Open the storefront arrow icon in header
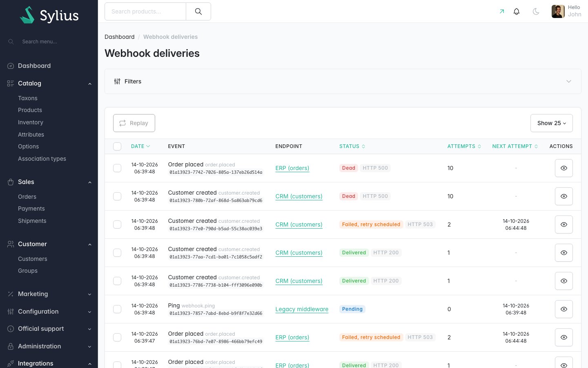Viewport: 588px width, 368px height. coord(502,11)
